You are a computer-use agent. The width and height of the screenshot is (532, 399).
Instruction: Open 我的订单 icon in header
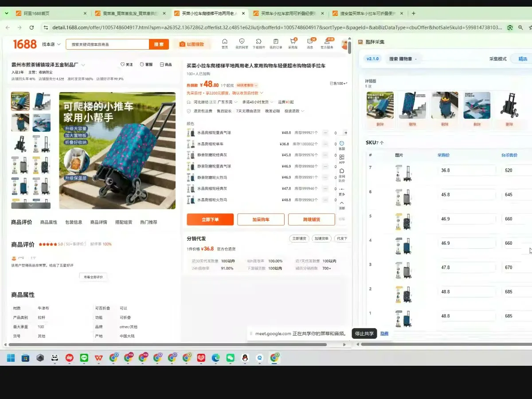[276, 43]
